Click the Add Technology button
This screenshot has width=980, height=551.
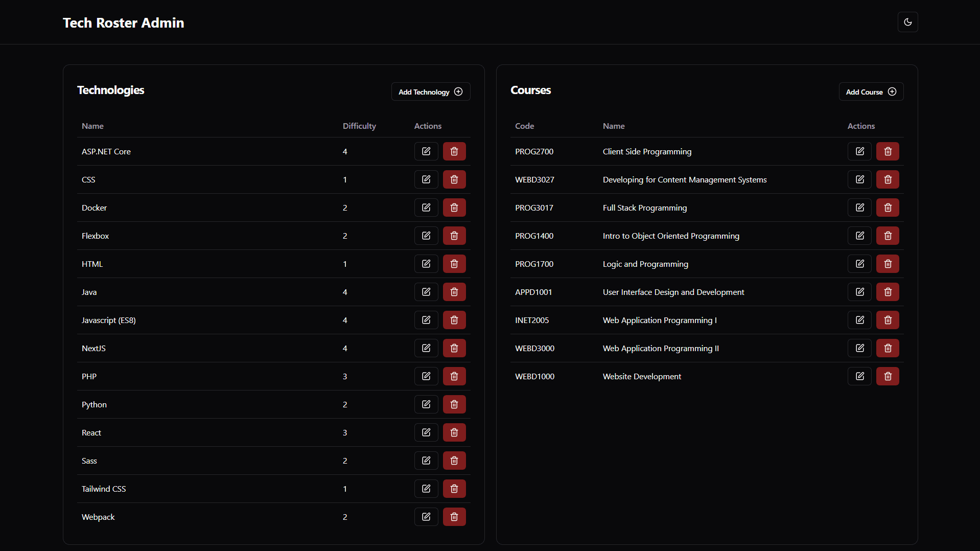430,91
